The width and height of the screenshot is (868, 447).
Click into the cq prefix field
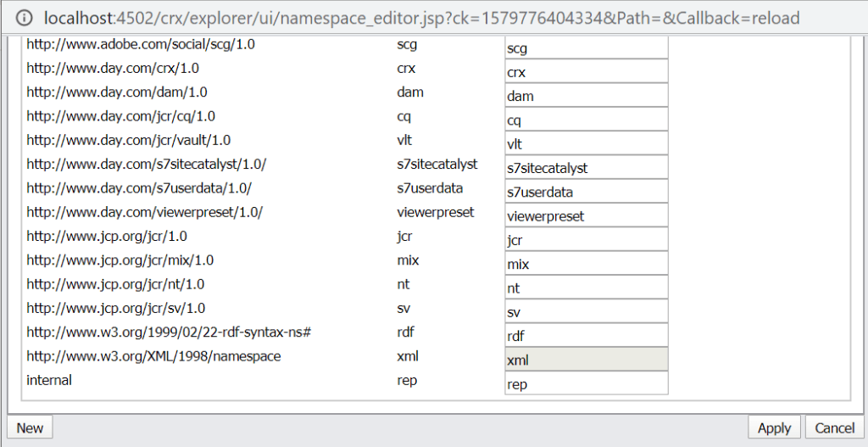click(x=586, y=120)
